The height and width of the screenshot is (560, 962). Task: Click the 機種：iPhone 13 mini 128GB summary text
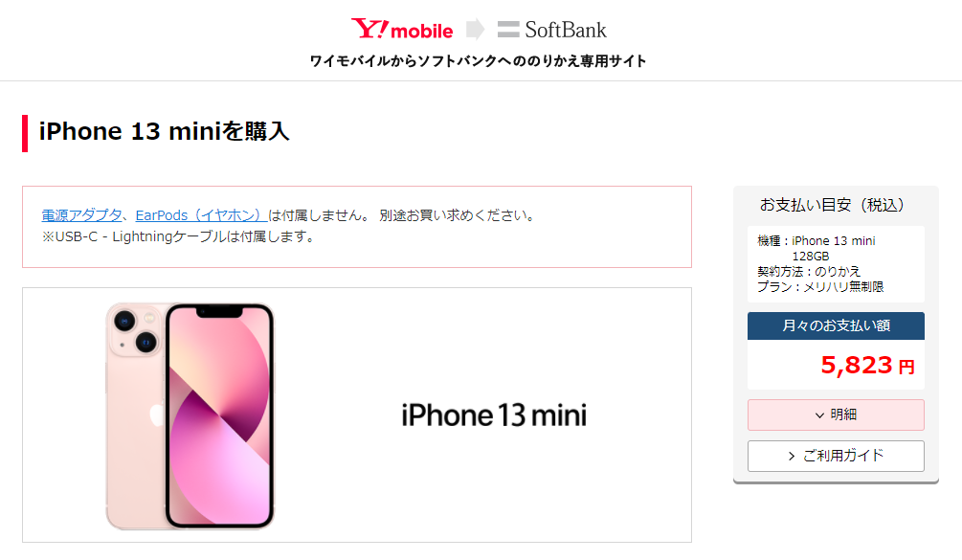click(x=816, y=248)
